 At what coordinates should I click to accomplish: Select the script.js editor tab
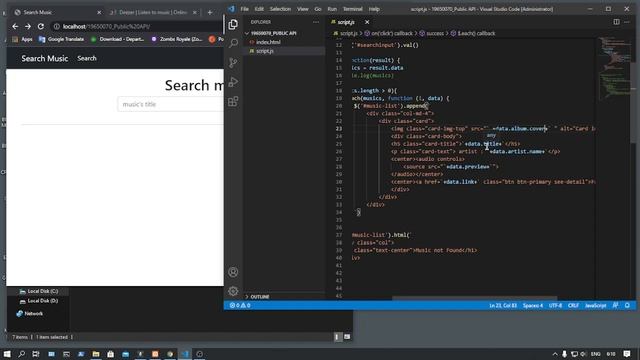click(x=346, y=22)
